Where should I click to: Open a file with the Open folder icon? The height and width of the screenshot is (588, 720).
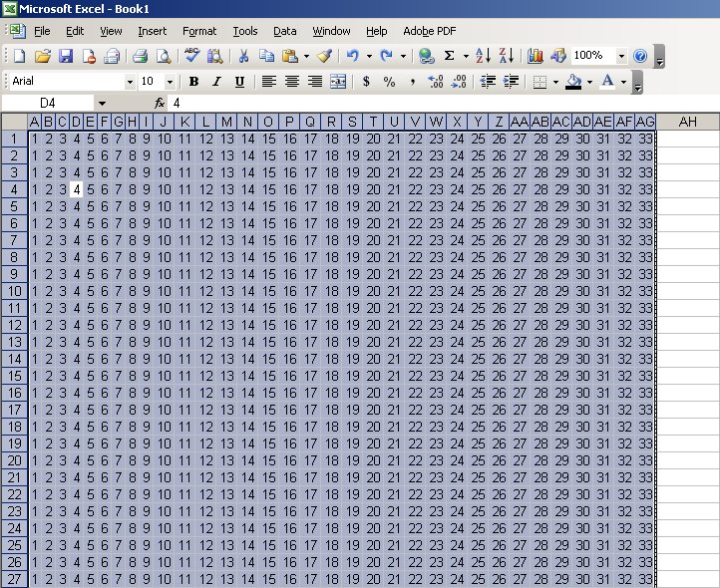tap(43, 56)
